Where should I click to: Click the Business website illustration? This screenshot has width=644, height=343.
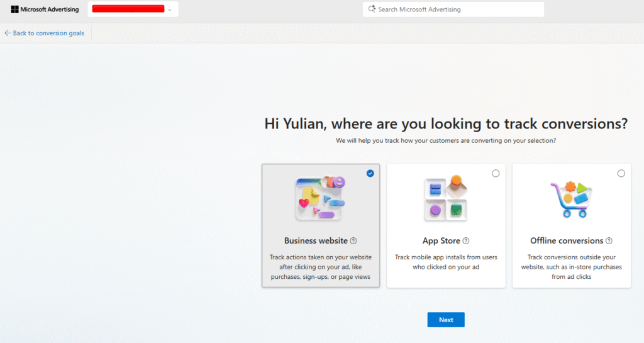(x=320, y=198)
